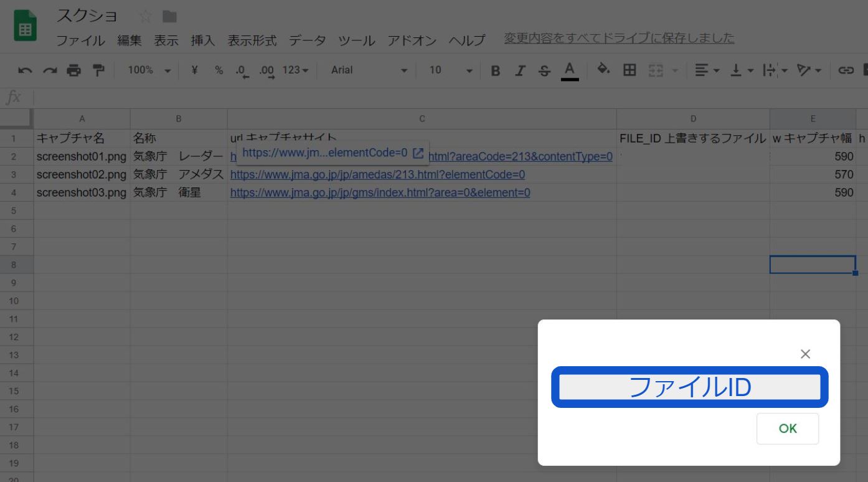Open the データ menu
This screenshot has width=868, height=482.
pos(307,40)
